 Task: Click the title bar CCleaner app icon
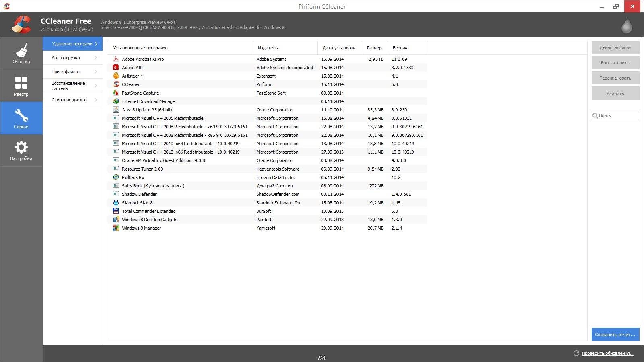(x=6, y=6)
